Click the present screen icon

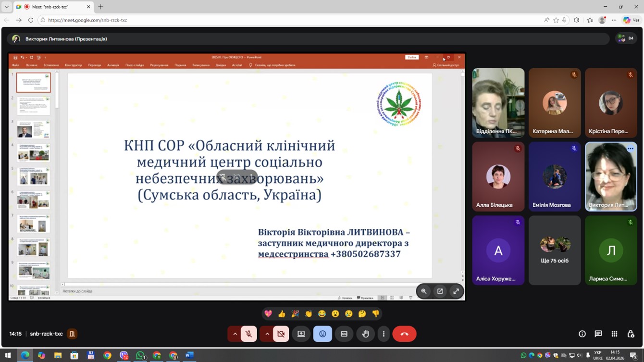301,334
